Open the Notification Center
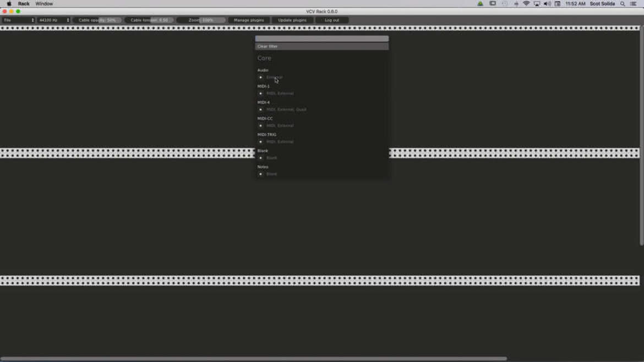The width and height of the screenshot is (644, 362). (x=634, y=4)
